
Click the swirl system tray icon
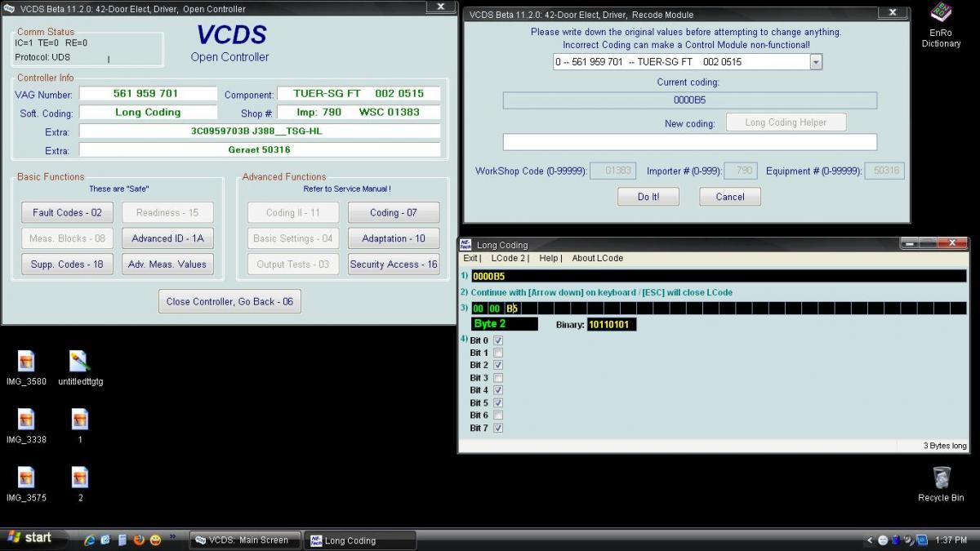pos(908,540)
